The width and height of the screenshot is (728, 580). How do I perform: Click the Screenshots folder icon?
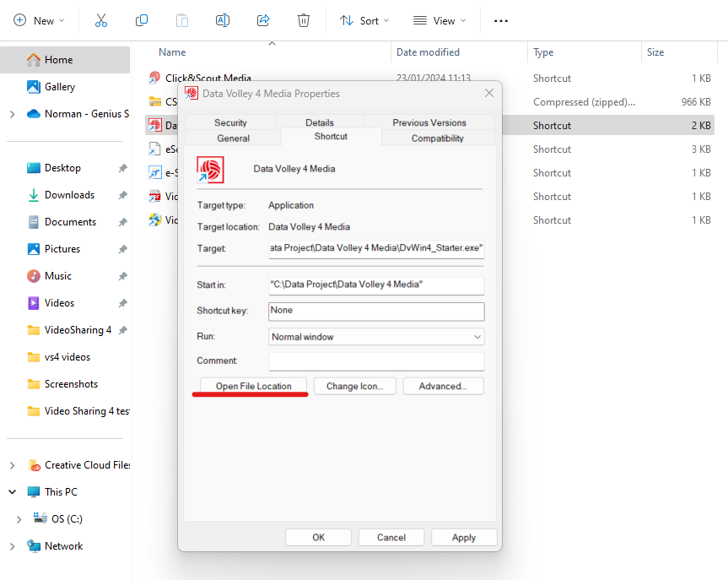tap(34, 384)
